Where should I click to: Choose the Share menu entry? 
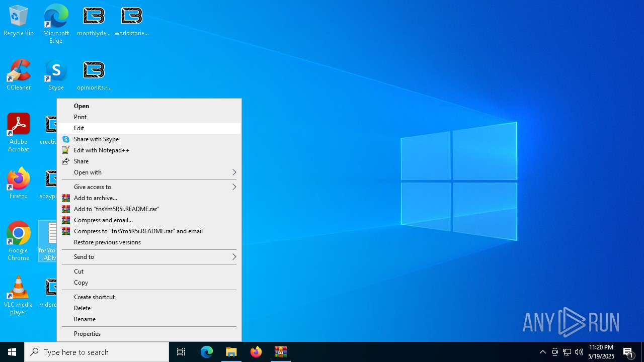point(149,161)
